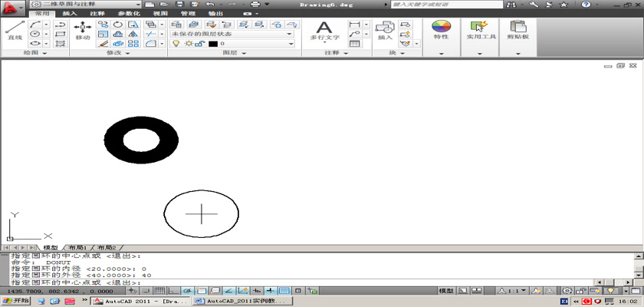Click the 模型 button in status bar

pos(445,291)
